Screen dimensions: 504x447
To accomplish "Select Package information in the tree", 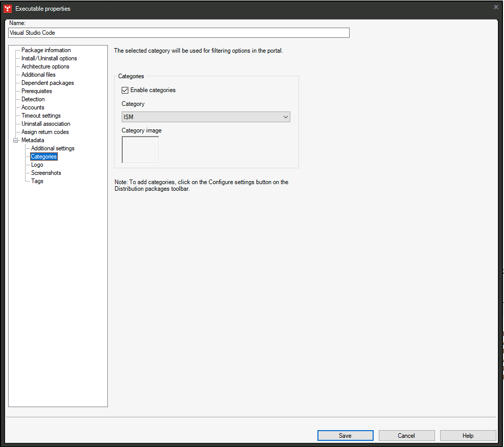I will click(x=46, y=50).
